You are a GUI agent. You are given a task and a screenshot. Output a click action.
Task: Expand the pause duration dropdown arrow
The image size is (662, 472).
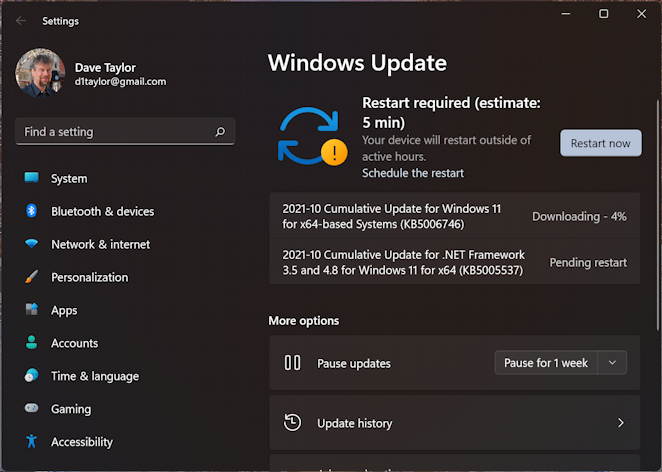point(612,363)
